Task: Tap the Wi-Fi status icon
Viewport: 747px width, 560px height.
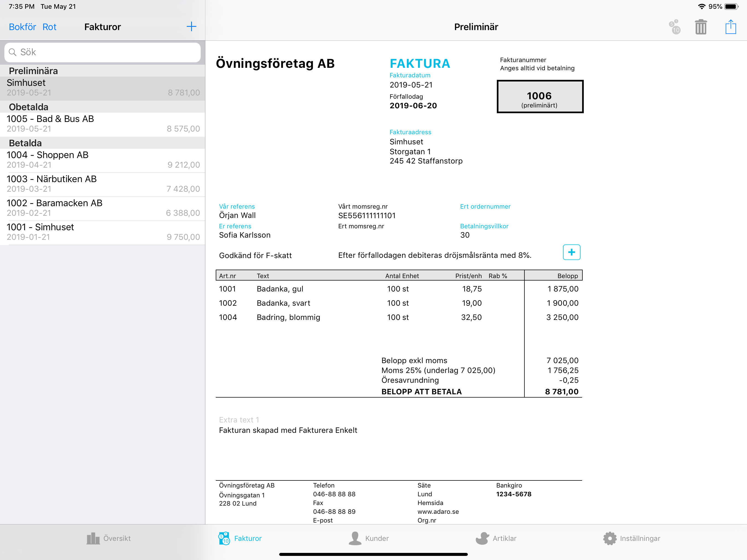Action: coord(701,6)
